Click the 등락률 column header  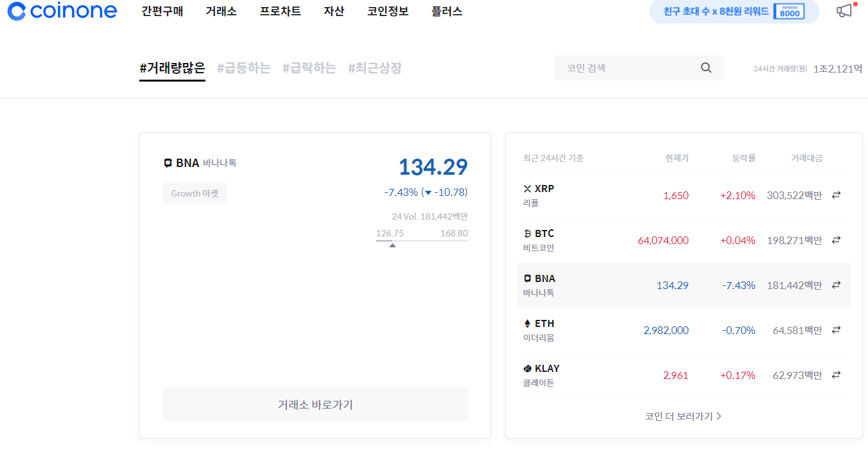coord(743,158)
